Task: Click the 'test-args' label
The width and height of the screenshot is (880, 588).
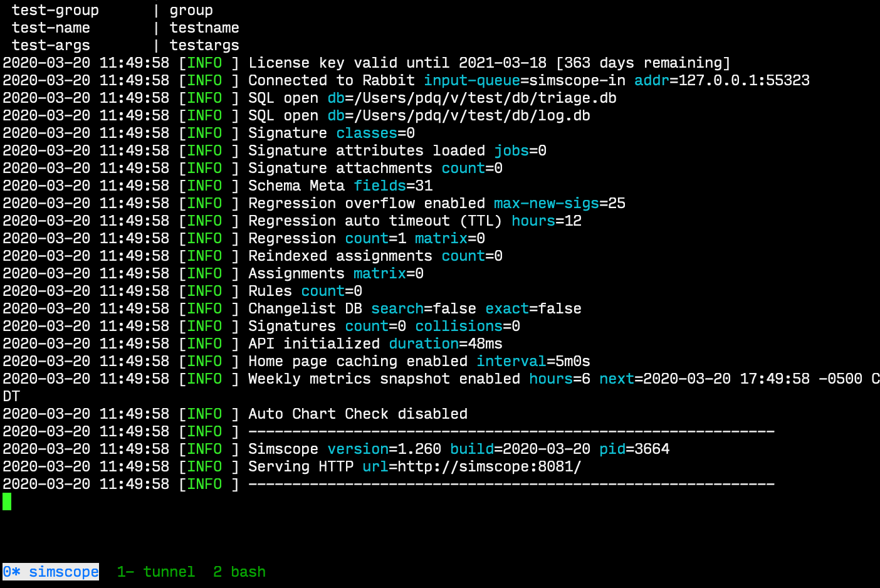Action: [51, 45]
